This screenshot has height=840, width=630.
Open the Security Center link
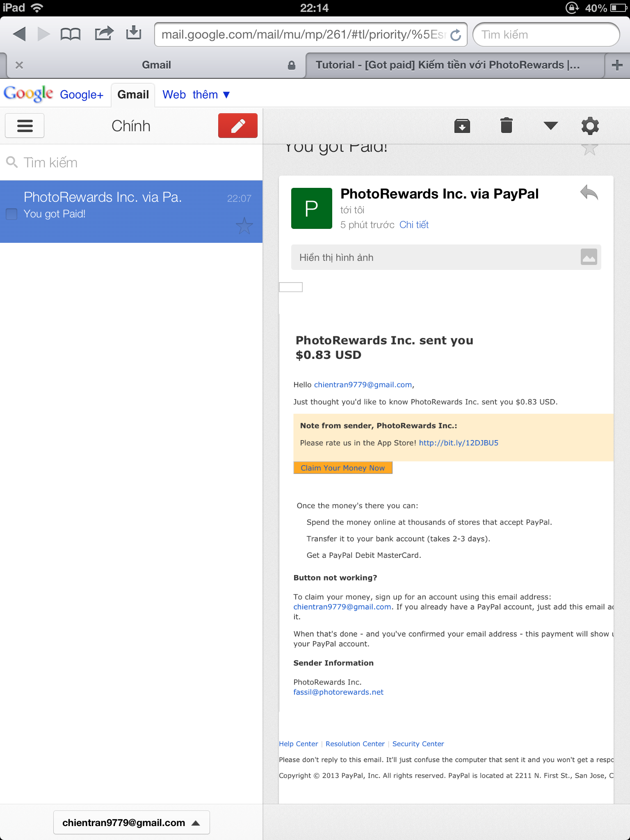point(418,744)
